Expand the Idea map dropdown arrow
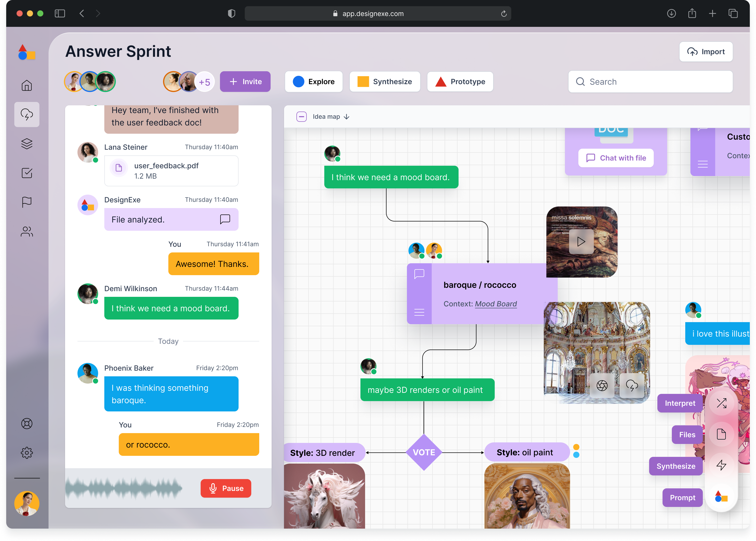 (346, 117)
